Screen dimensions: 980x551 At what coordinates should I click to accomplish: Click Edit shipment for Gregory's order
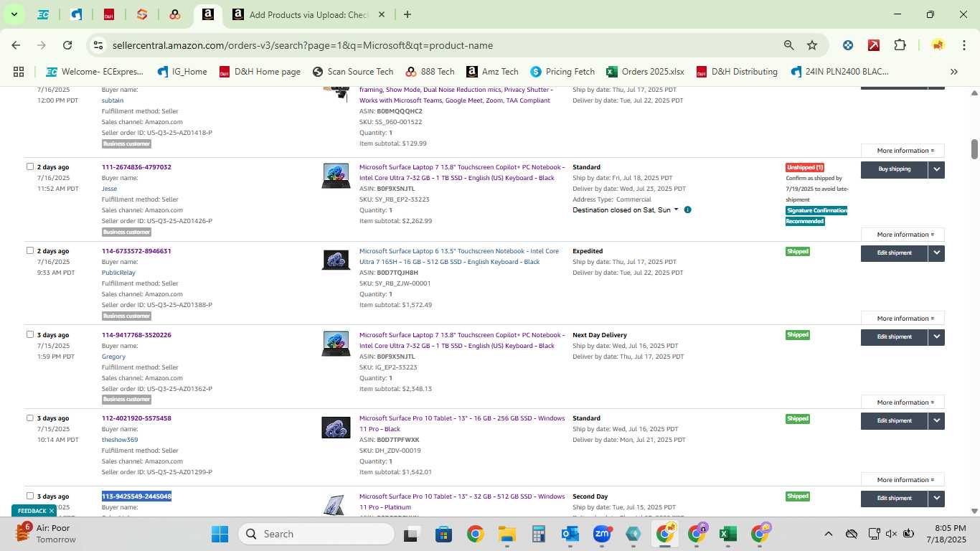(x=894, y=337)
